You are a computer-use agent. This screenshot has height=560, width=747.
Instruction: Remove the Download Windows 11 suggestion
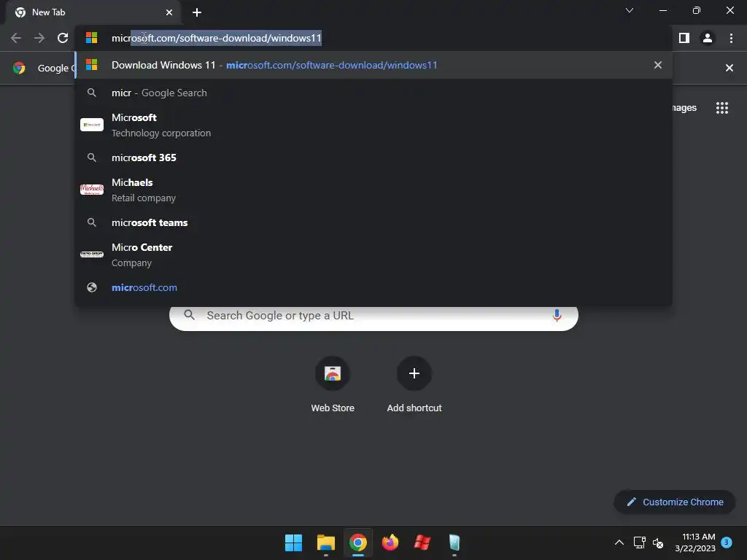658,65
